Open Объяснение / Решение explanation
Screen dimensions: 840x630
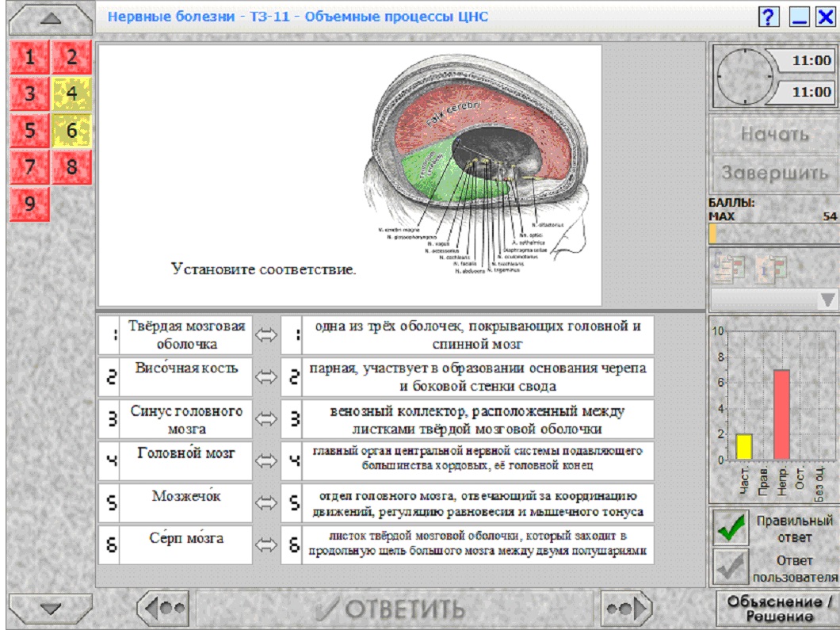click(x=778, y=609)
